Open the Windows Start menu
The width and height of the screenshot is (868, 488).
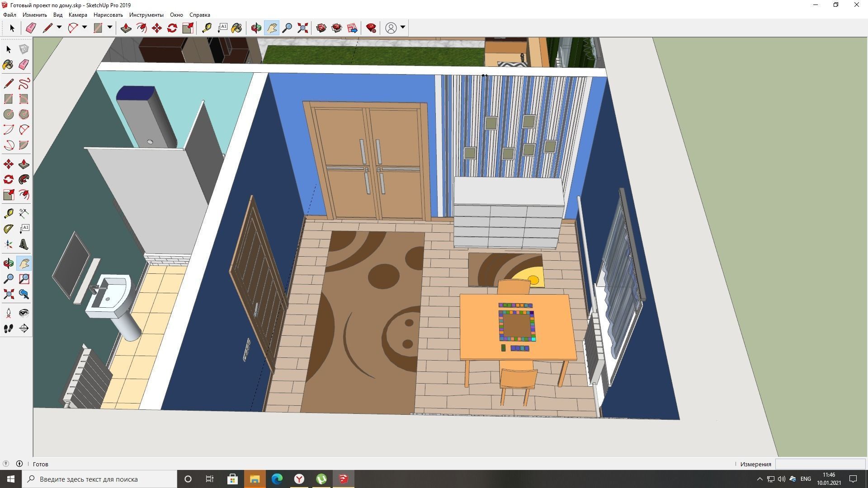click(11, 479)
